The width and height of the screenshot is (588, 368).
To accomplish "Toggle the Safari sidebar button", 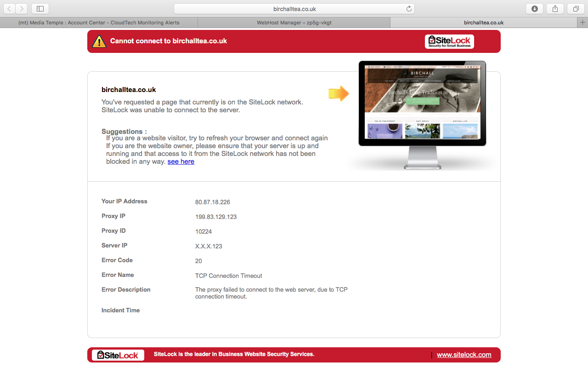I will click(x=40, y=9).
